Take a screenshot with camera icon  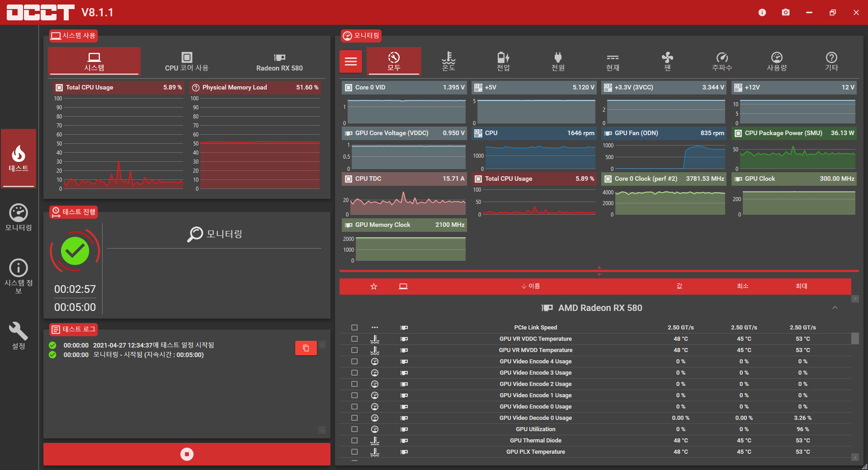[786, 13]
